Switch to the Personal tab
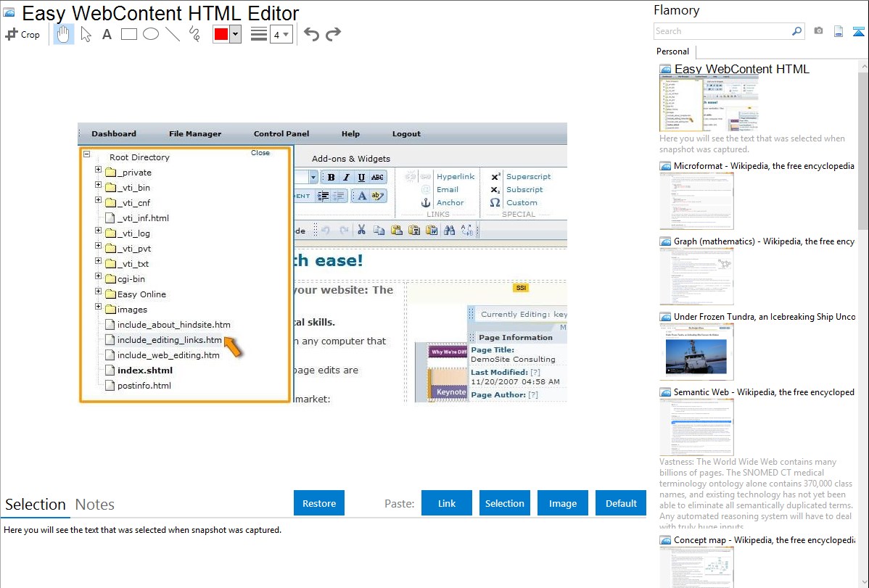Viewport: 869px width, 588px height. pos(673,51)
